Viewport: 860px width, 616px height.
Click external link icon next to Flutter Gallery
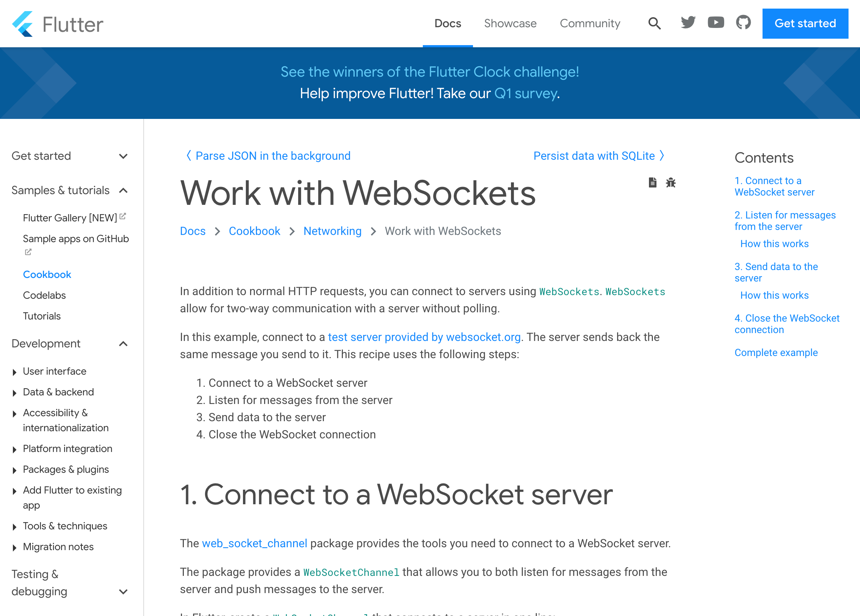coord(123,216)
